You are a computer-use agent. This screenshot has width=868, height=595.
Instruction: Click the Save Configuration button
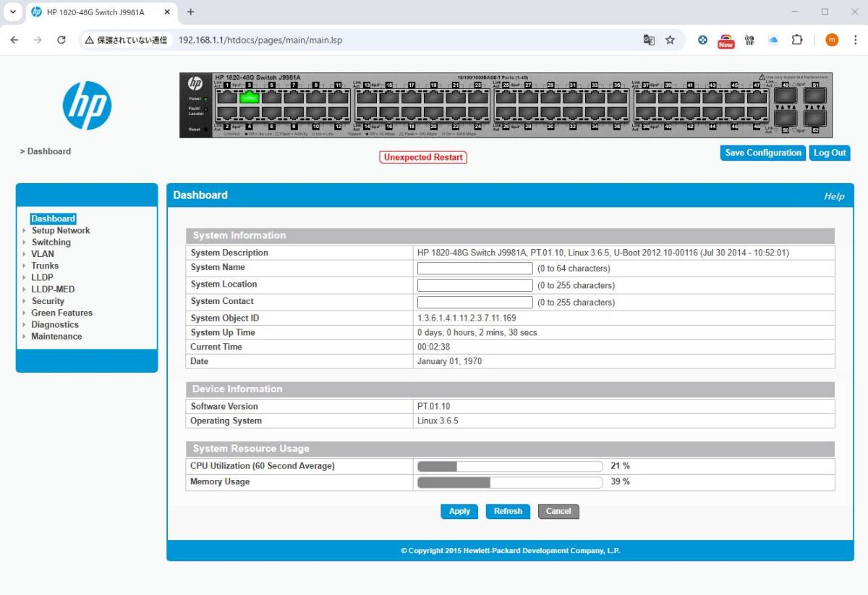(x=763, y=153)
